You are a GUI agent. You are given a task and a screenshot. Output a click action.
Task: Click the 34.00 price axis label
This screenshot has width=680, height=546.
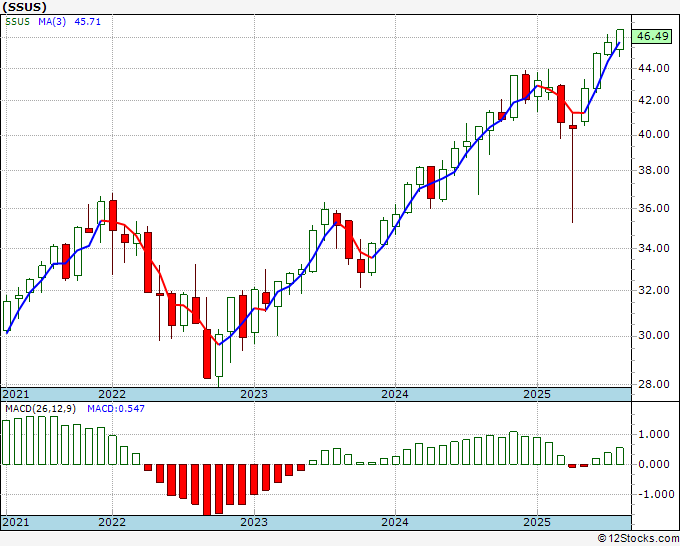pyautogui.click(x=654, y=248)
